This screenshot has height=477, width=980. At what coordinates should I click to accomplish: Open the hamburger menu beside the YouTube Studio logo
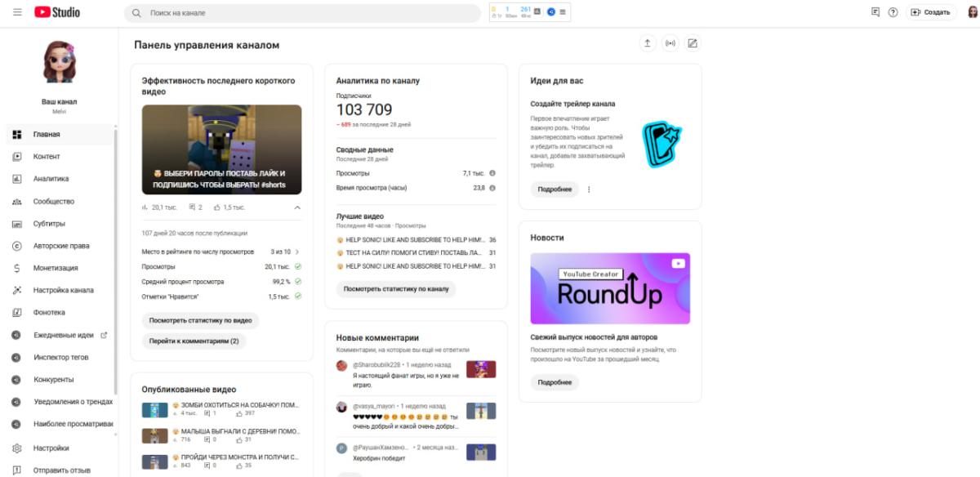pyautogui.click(x=17, y=12)
